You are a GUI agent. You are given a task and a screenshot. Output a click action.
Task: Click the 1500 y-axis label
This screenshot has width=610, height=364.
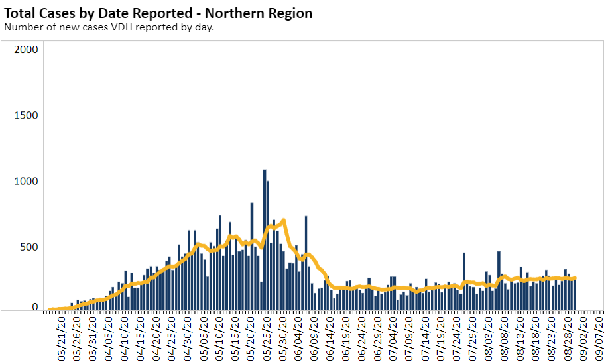coord(27,115)
